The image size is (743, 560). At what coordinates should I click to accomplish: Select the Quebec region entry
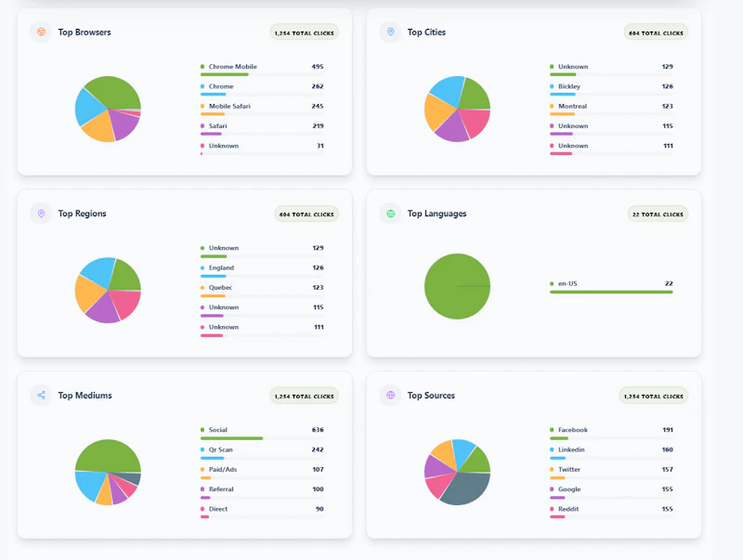(262, 291)
